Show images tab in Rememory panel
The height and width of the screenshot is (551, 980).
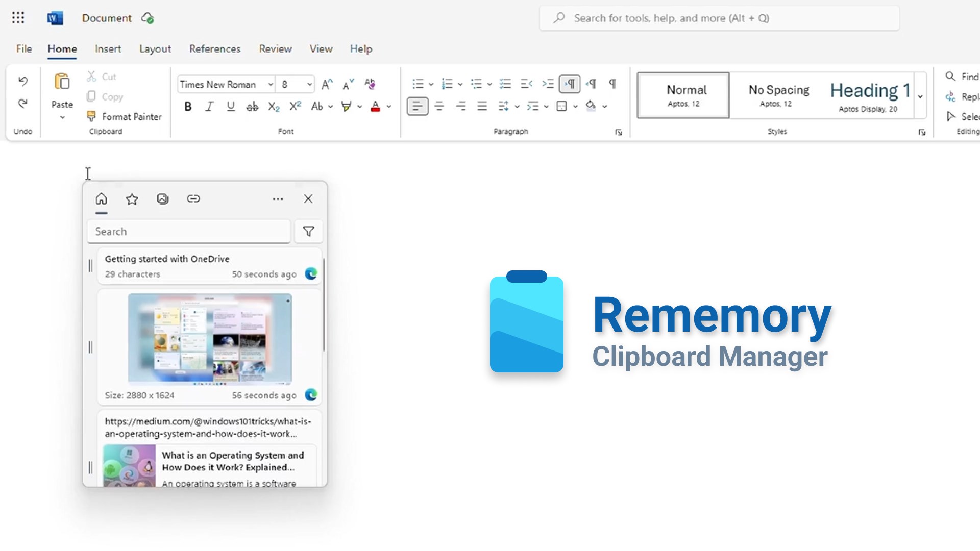pyautogui.click(x=162, y=199)
